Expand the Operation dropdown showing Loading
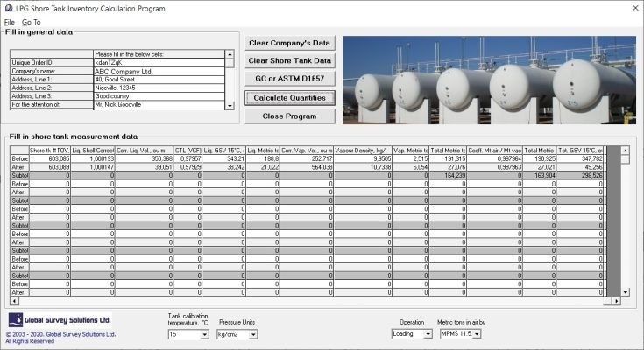The width and height of the screenshot is (644, 350). (428, 334)
